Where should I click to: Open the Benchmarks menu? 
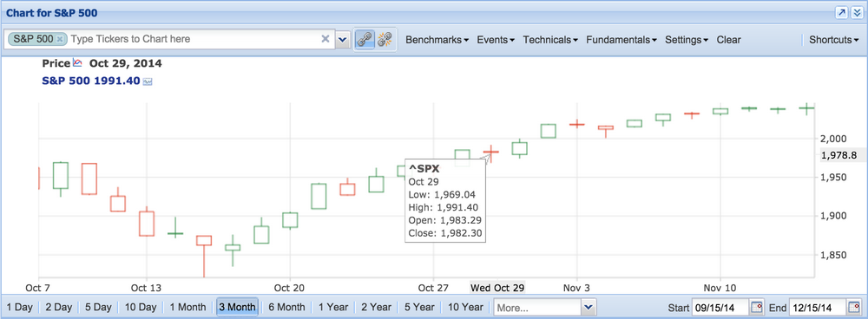pos(437,40)
